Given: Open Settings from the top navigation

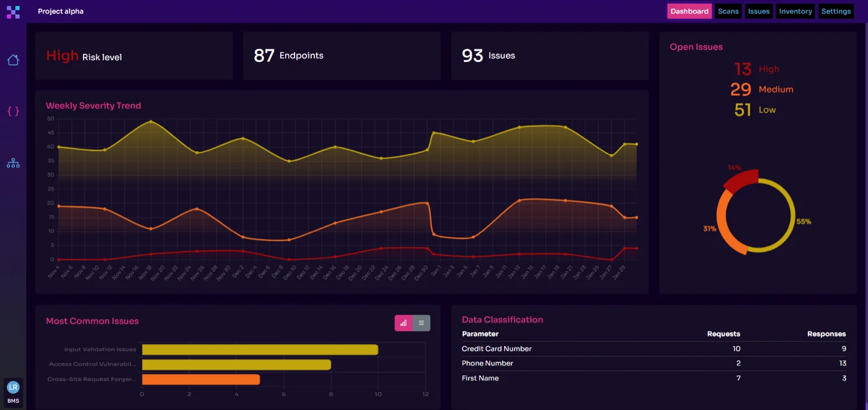Looking at the screenshot, I should coord(836,11).
